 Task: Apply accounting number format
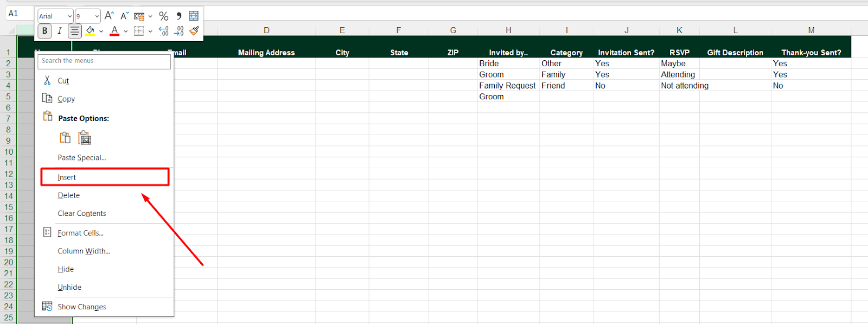coord(139,16)
